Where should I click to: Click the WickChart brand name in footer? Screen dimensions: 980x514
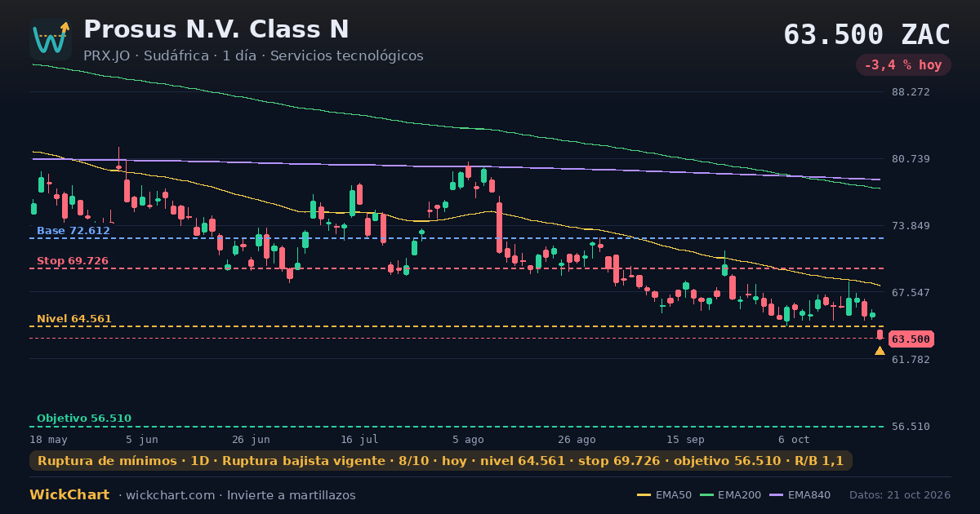tap(69, 495)
